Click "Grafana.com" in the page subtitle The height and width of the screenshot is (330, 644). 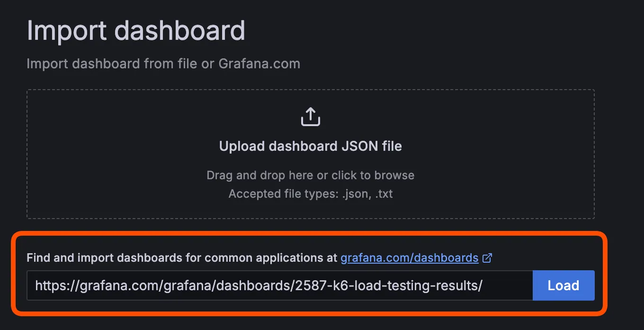click(259, 64)
